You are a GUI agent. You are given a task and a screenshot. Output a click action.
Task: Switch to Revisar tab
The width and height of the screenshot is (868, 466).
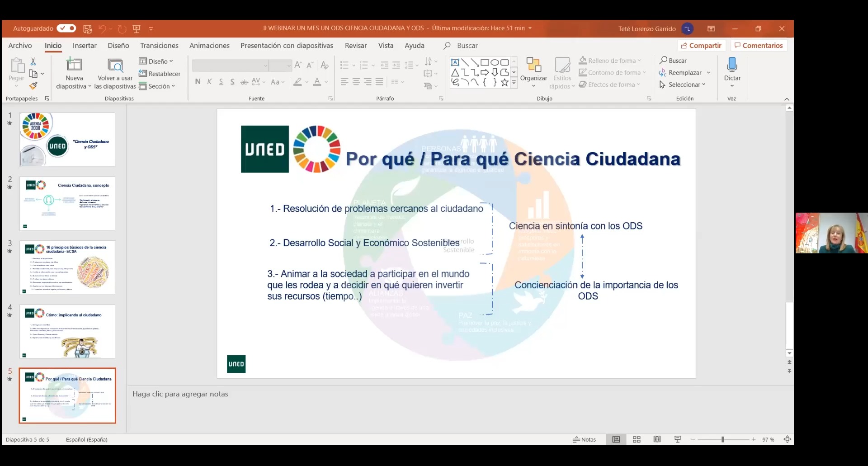point(356,45)
